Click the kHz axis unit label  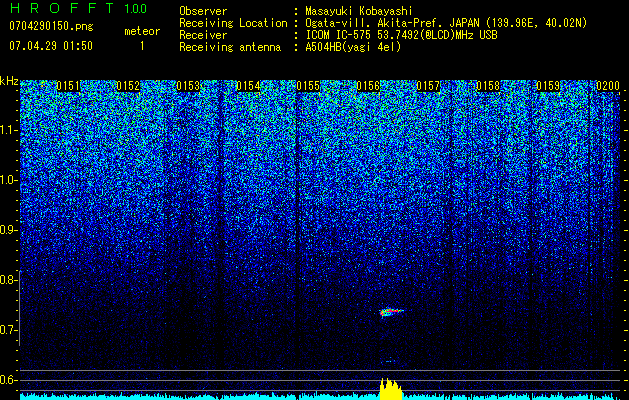click(x=9, y=81)
